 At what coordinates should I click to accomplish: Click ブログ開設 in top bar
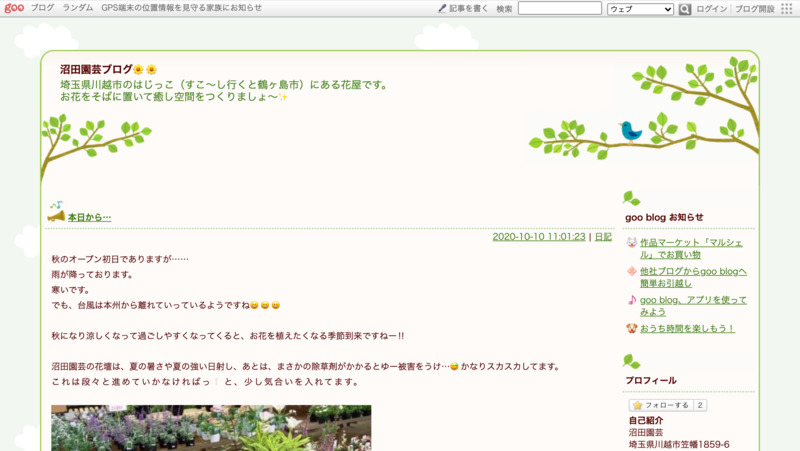[x=755, y=9]
